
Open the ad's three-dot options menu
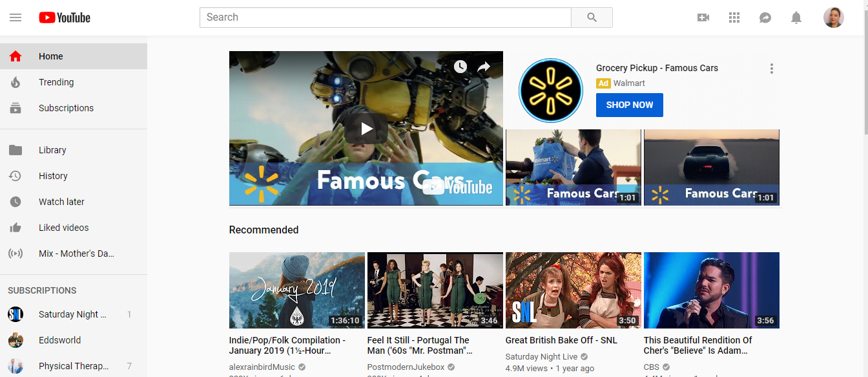coord(771,69)
